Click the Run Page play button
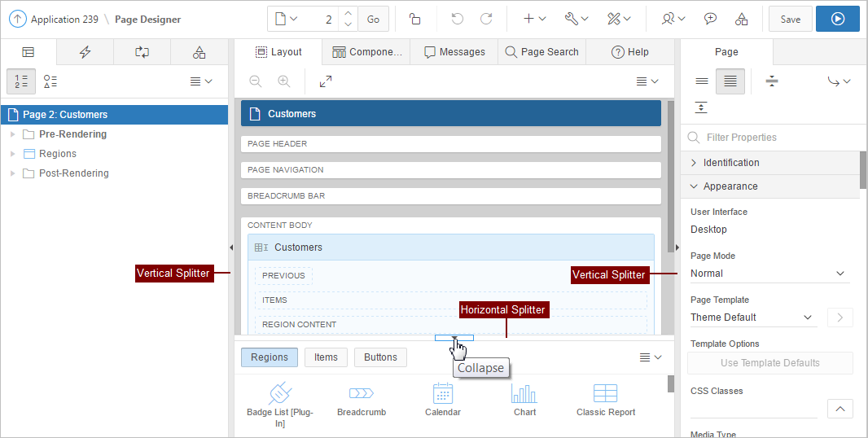 [x=837, y=19]
